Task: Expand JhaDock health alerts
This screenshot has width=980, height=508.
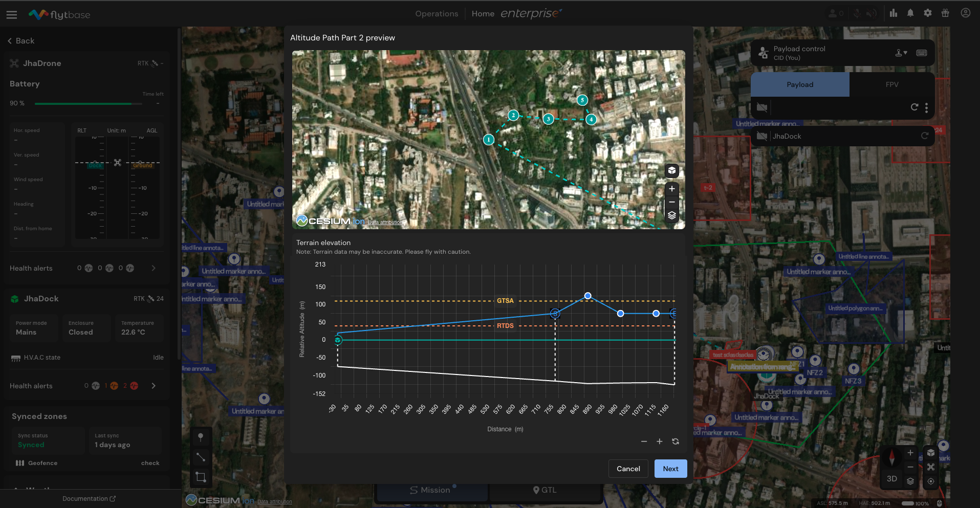Action: [x=154, y=386]
